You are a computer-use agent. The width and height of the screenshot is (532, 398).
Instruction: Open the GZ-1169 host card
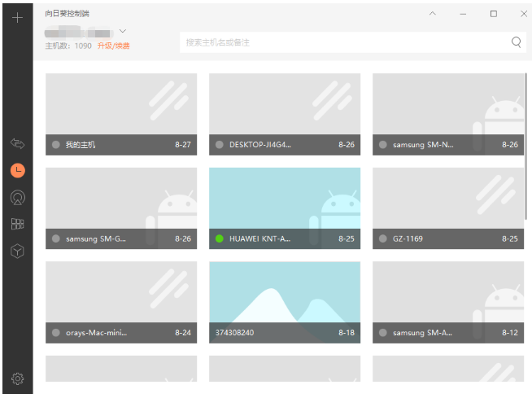(448, 208)
